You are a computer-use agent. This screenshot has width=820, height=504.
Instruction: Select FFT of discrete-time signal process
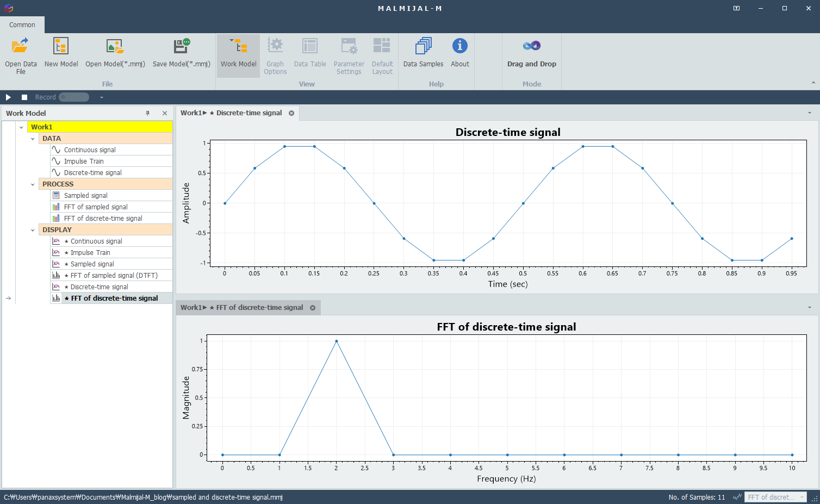tap(111, 219)
